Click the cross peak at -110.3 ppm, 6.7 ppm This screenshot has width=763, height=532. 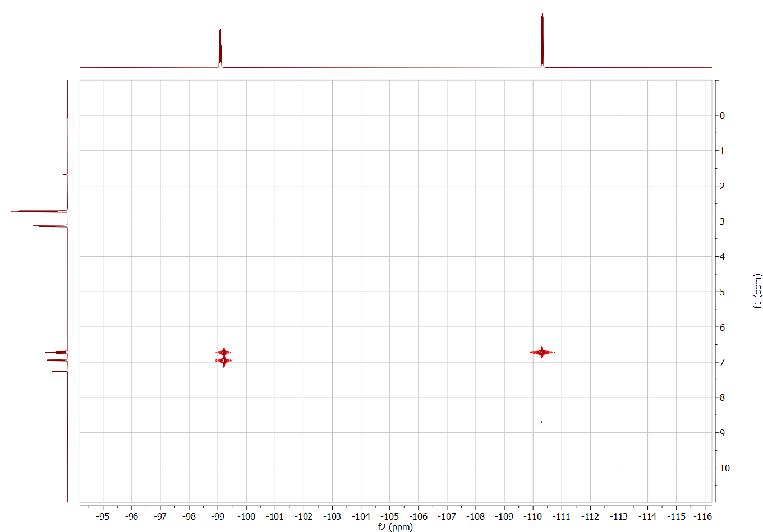541,352
